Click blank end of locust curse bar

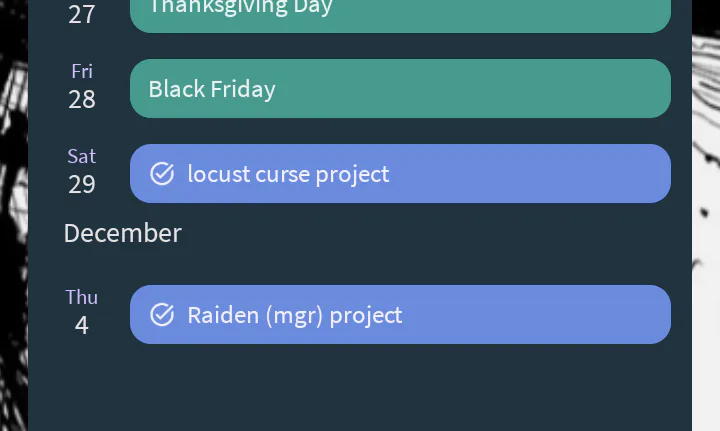click(x=560, y=174)
